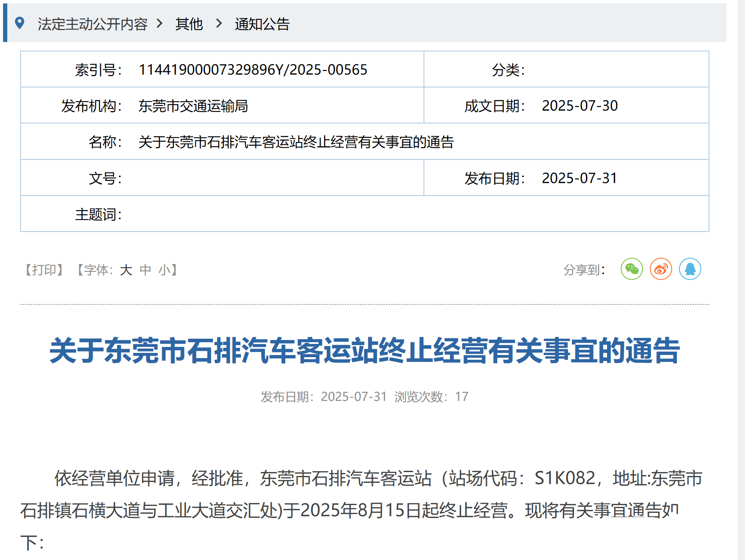Click the notice name in the 名称 row
745x560 pixels.
(296, 142)
